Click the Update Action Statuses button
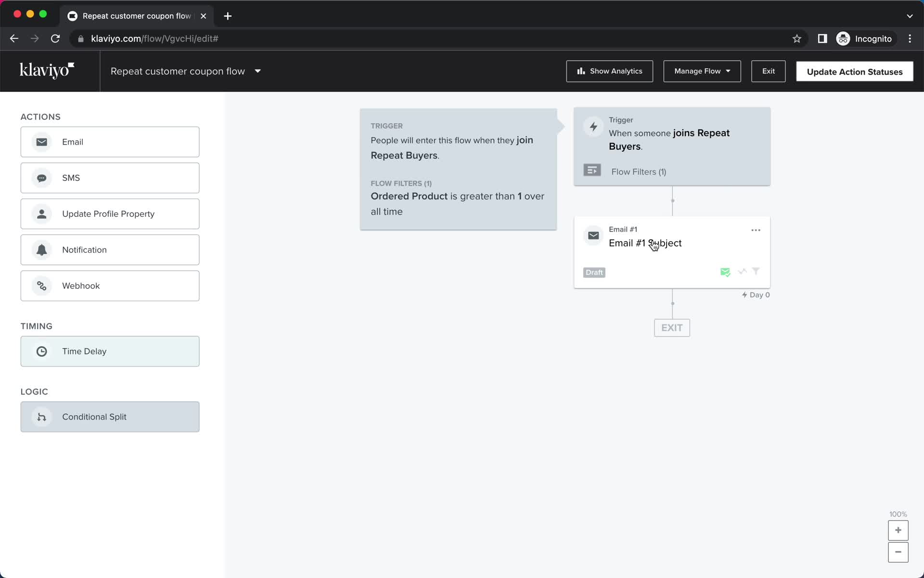Image resolution: width=924 pixels, height=578 pixels. point(854,71)
